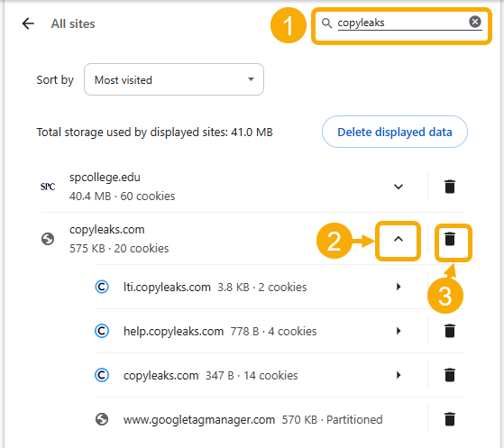Screen dimensions: 504x448
Task: Clear the copyleaks search text
Action: pyautogui.click(x=475, y=22)
